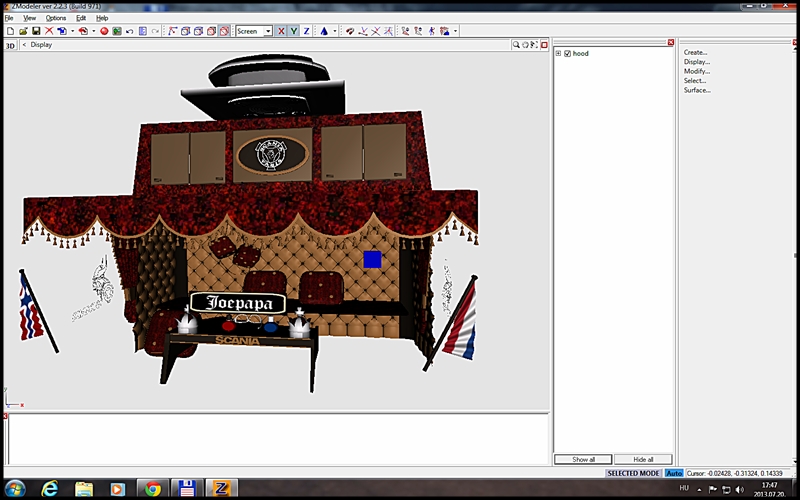Click the viewport zoom magnifier icon

point(517,45)
